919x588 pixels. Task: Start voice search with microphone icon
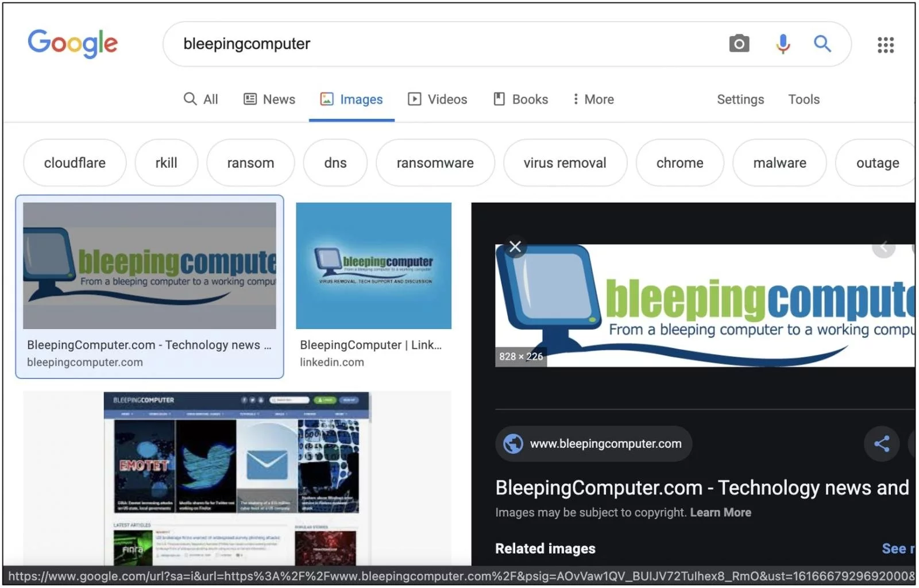click(783, 44)
